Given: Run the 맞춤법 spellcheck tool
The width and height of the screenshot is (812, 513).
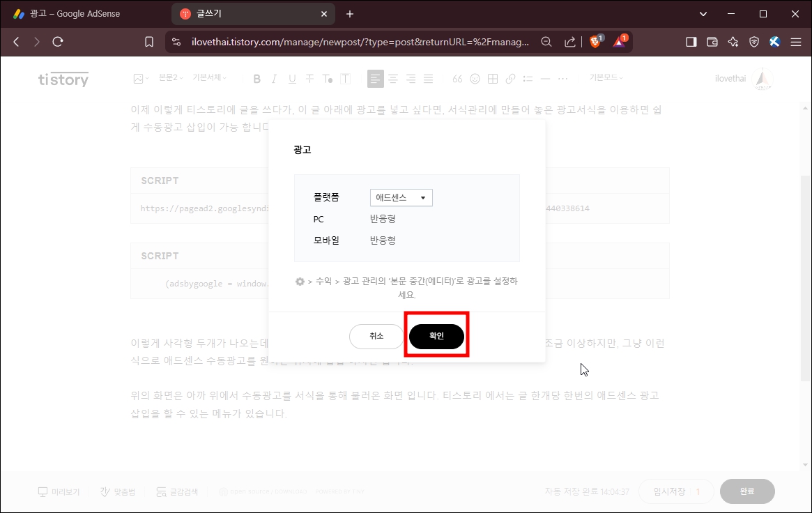Looking at the screenshot, I should point(118,491).
